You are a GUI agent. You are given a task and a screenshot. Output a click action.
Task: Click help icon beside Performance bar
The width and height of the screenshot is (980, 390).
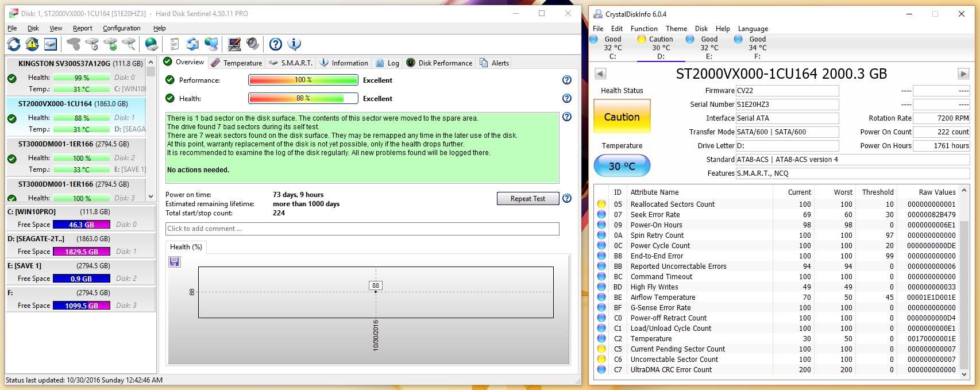point(567,80)
